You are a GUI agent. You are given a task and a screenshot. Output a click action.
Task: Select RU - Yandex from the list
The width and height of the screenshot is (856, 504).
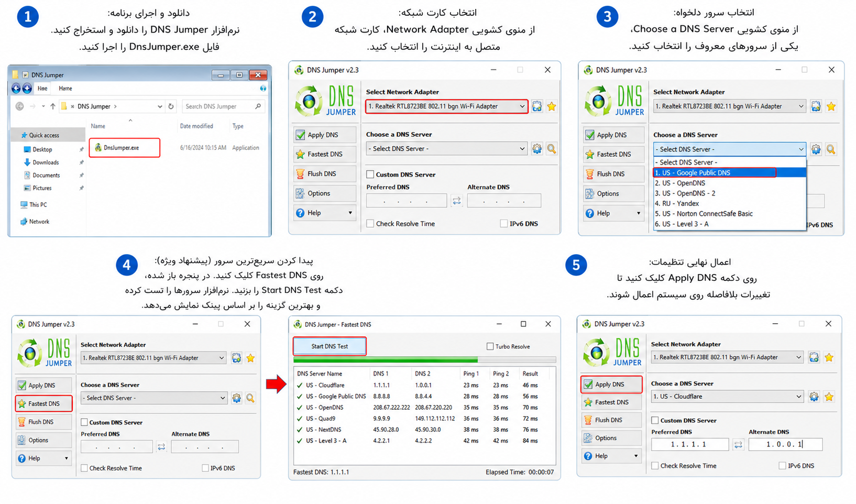[729, 203]
